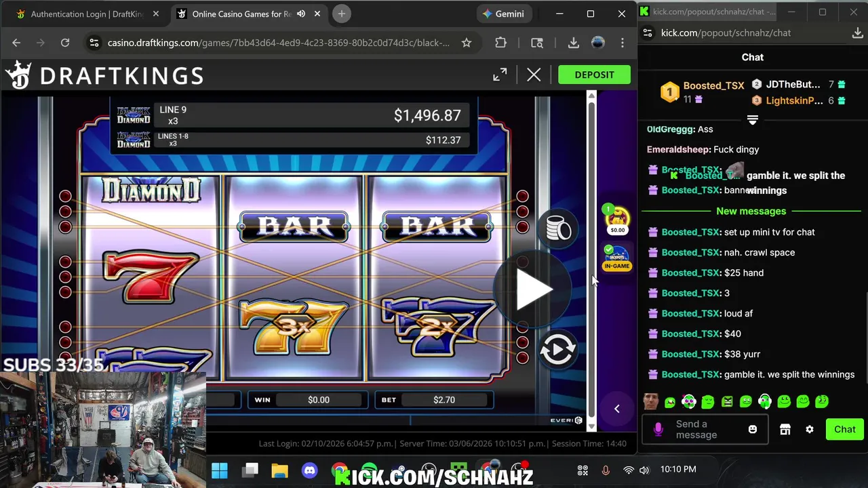
Task: View site info in the Kick chat window
Action: [648, 33]
